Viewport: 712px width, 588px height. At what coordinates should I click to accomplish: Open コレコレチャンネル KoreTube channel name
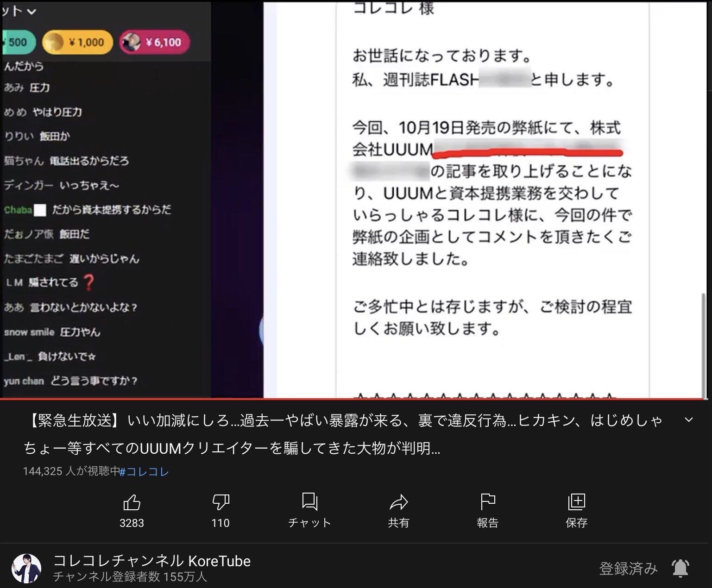point(152,561)
